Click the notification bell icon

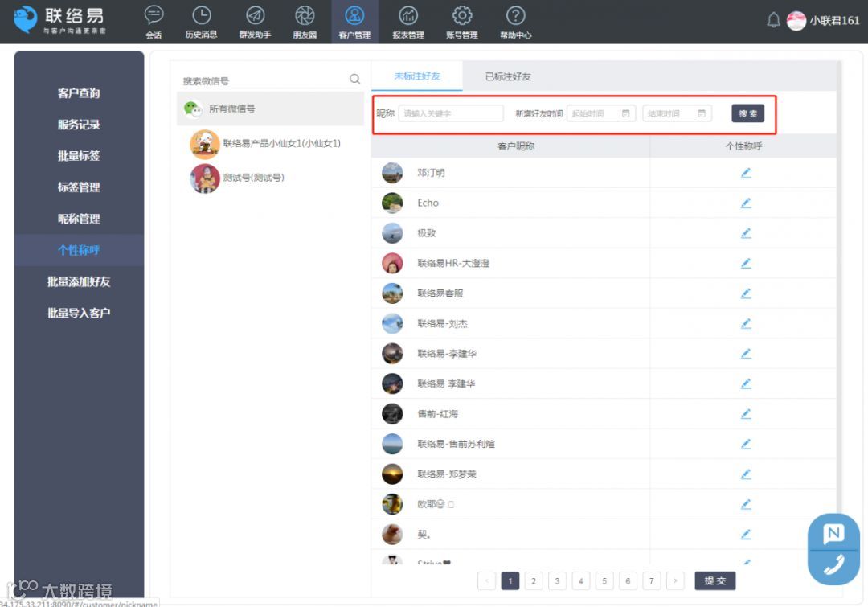coord(773,20)
